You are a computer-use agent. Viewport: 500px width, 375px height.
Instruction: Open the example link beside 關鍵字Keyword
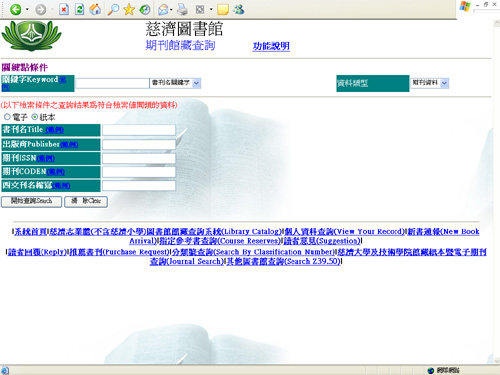(63, 80)
